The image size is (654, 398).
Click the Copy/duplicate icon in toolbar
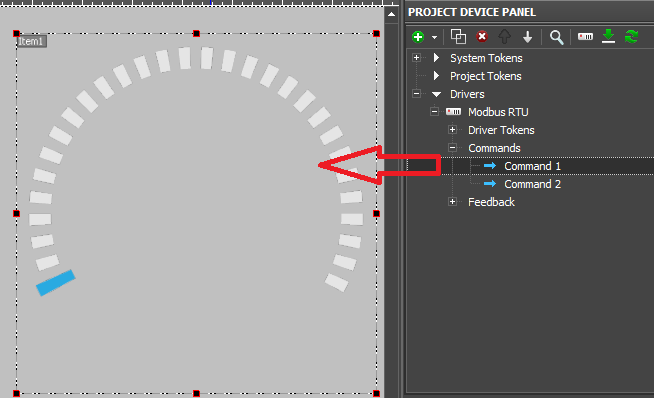pyautogui.click(x=458, y=37)
